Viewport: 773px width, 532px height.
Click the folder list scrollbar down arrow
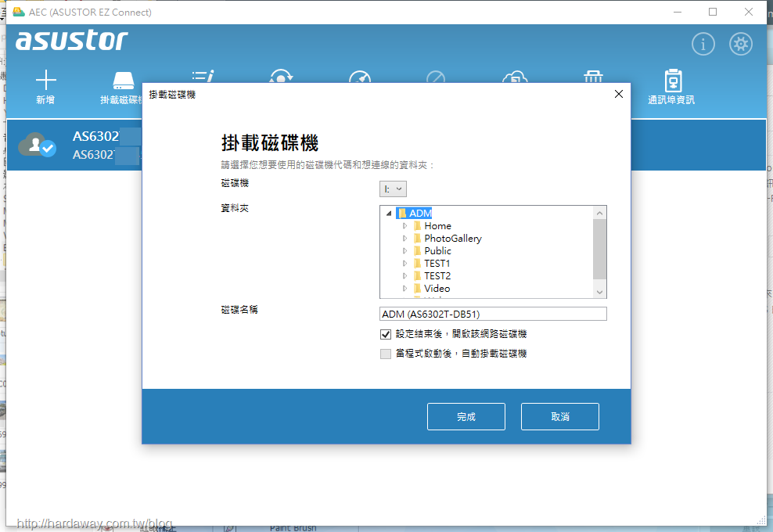(x=599, y=292)
